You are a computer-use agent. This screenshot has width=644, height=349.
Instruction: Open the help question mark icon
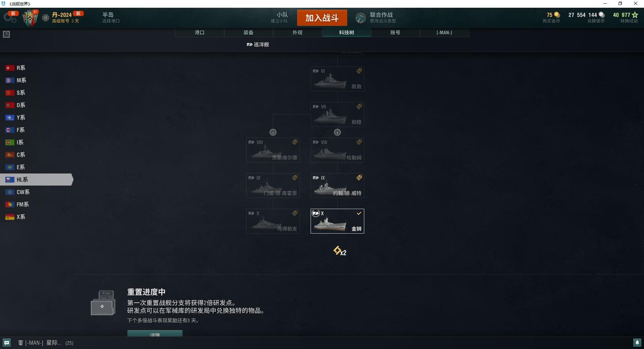tap(6, 34)
